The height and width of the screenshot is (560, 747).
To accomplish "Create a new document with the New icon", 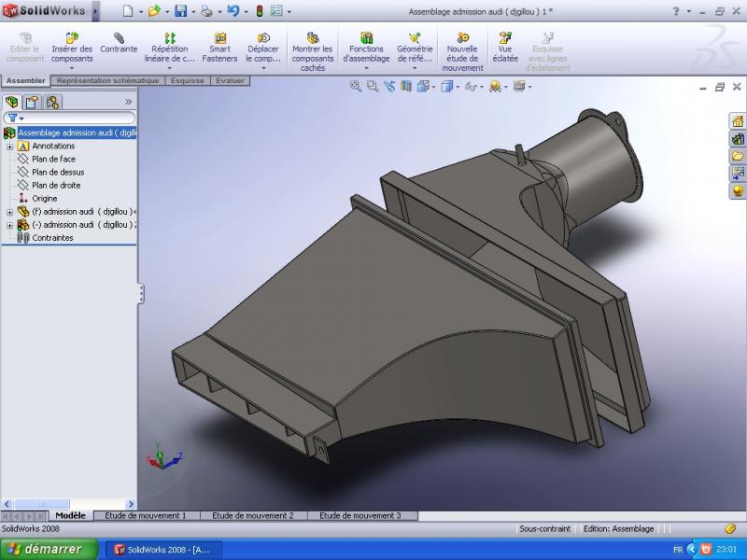I will (128, 10).
